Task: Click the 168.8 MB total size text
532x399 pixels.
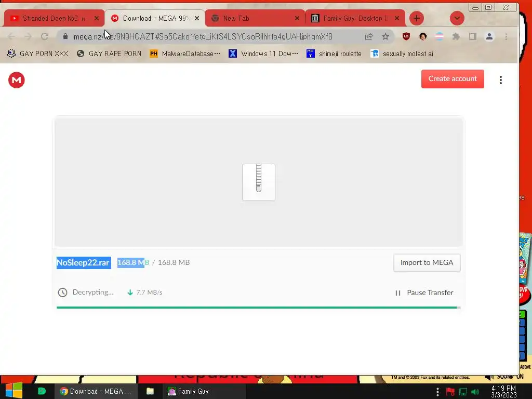Action: [x=174, y=262]
